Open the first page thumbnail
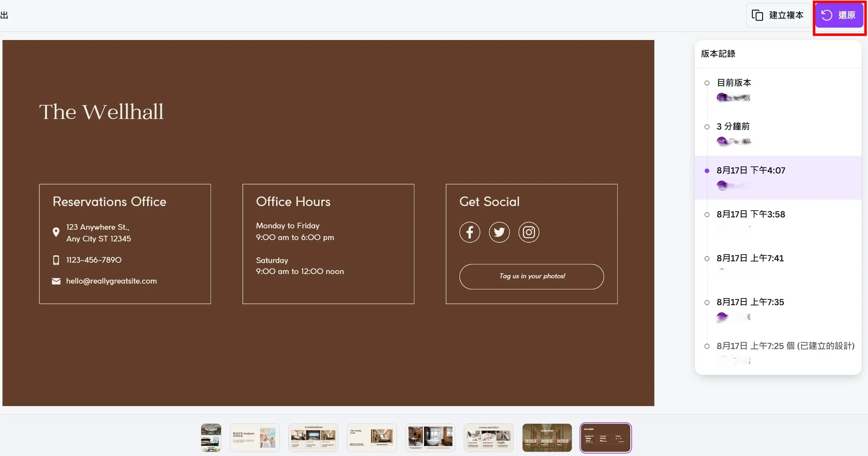The image size is (868, 456). 211,438
